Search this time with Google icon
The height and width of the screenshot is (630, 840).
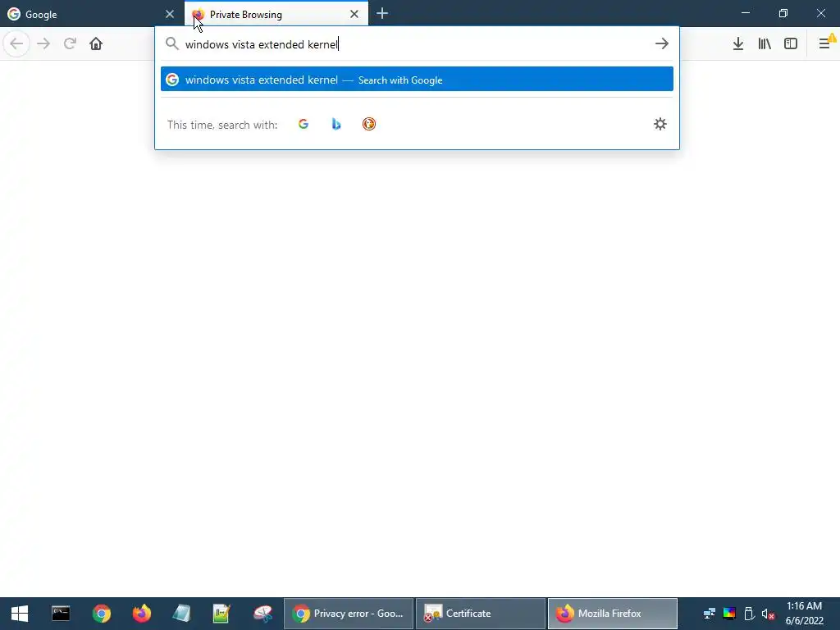[x=304, y=125]
